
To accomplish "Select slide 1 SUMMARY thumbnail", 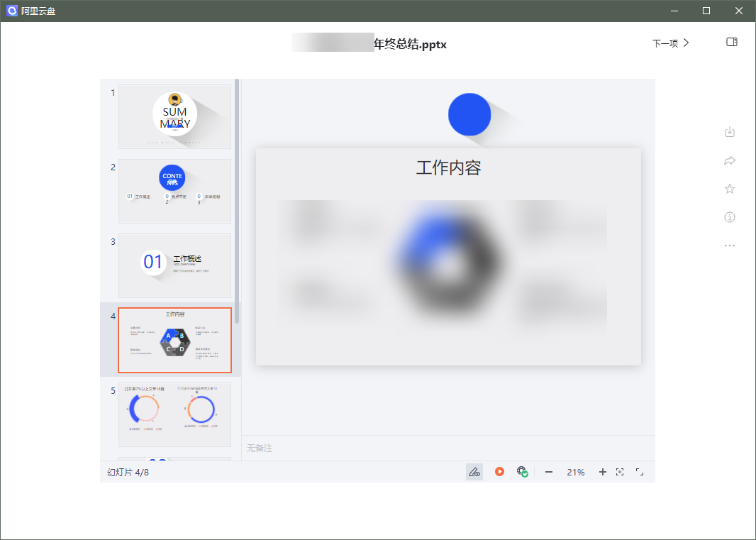I will [x=174, y=117].
